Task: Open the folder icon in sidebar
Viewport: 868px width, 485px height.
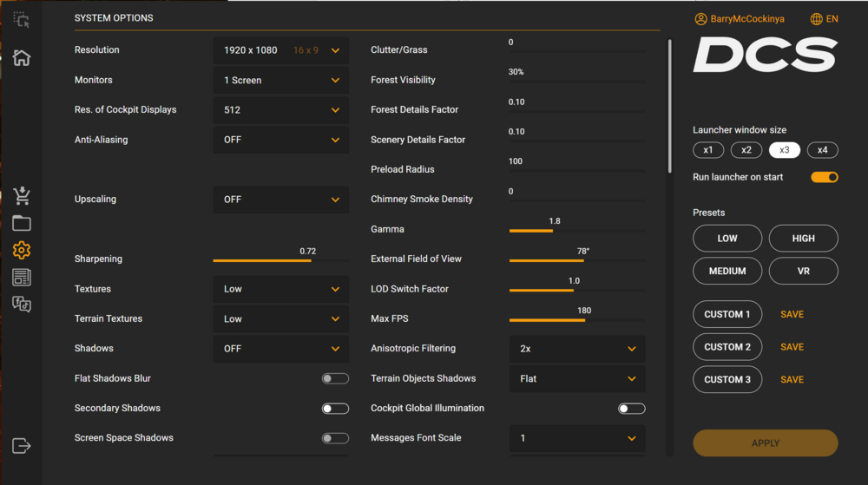Action: (22, 223)
